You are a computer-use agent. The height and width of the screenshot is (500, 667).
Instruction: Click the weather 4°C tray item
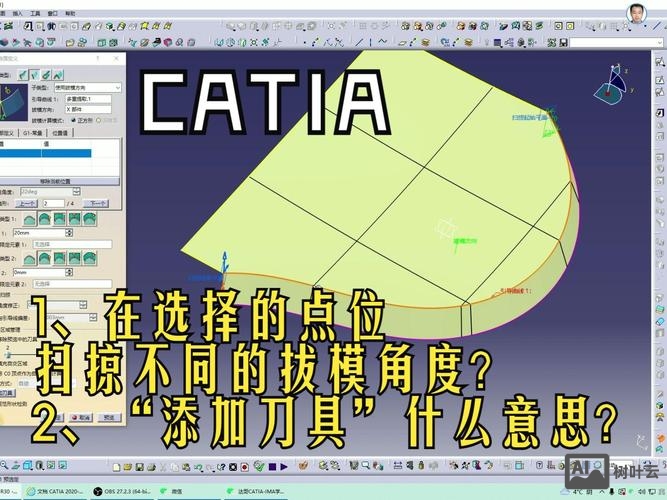click(x=576, y=491)
